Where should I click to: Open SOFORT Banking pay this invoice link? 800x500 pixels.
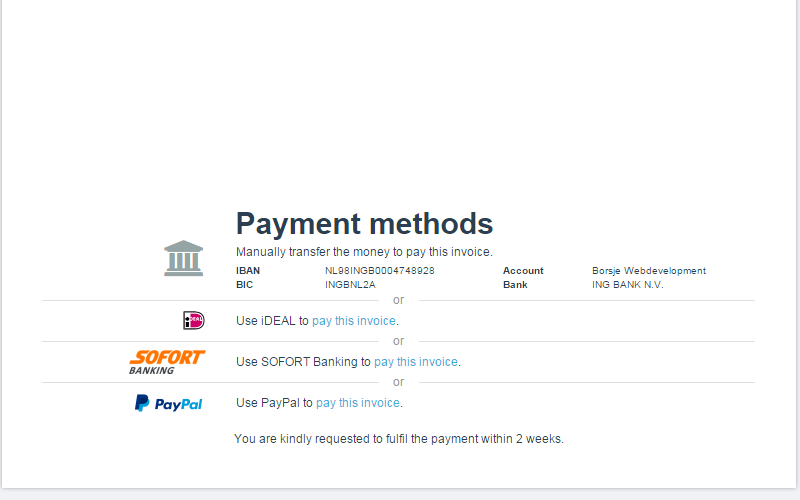point(416,362)
